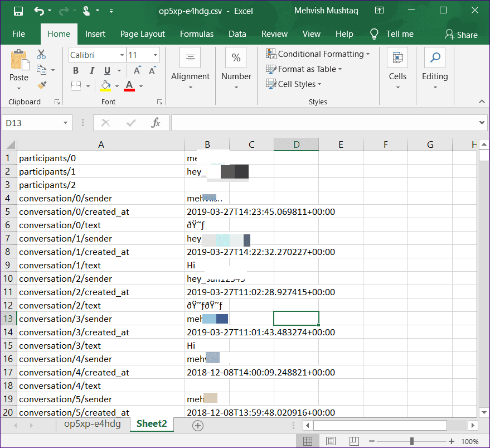
Task: Click the Ribbon Display Options icon
Action: pyautogui.click(x=379, y=11)
